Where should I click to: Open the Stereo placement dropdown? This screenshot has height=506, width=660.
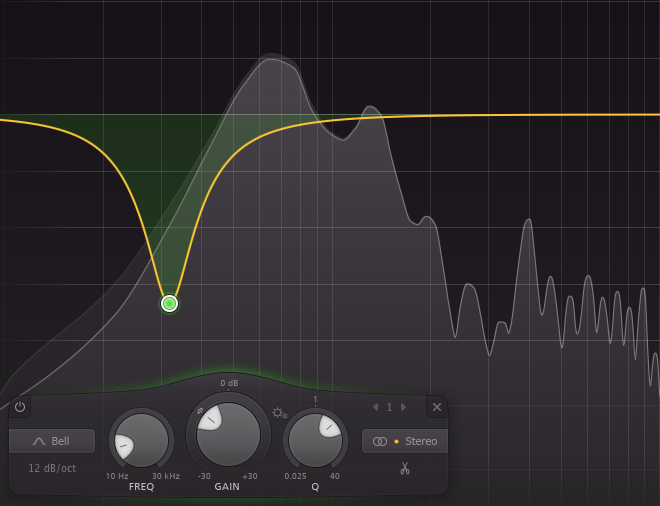point(405,441)
